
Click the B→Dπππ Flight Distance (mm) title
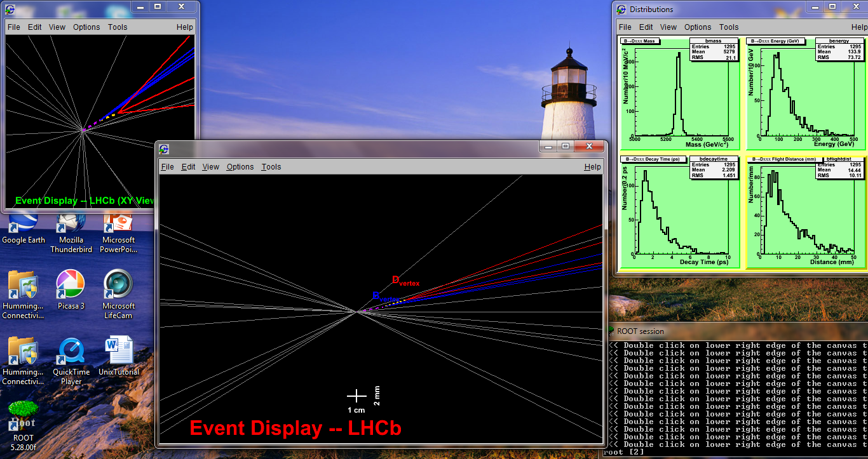click(784, 159)
